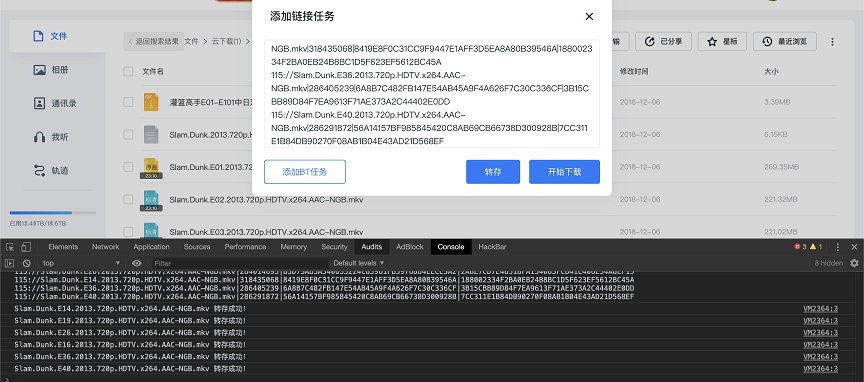The height and width of the screenshot is (382, 864).
Task: Click the 转存 button
Action: (493, 172)
